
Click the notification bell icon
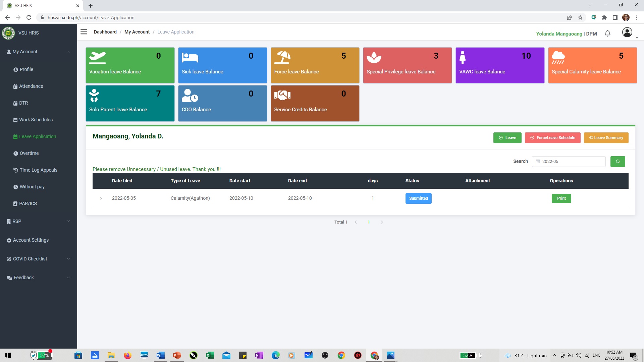607,33
